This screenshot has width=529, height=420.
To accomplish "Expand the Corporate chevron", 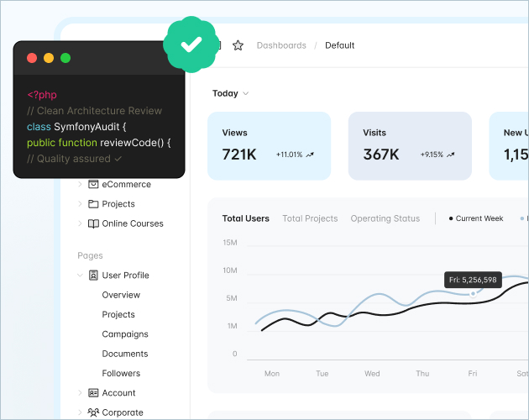I will 80,412.
